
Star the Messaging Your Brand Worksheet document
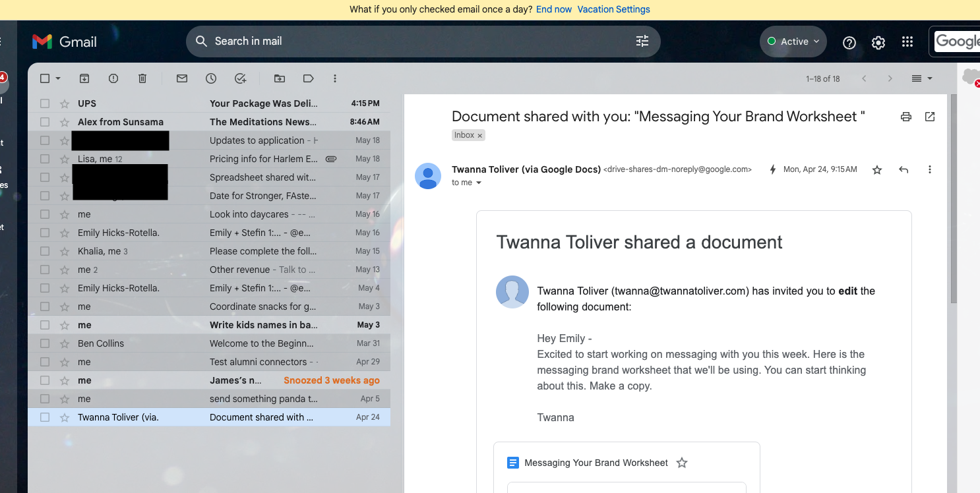tap(682, 463)
